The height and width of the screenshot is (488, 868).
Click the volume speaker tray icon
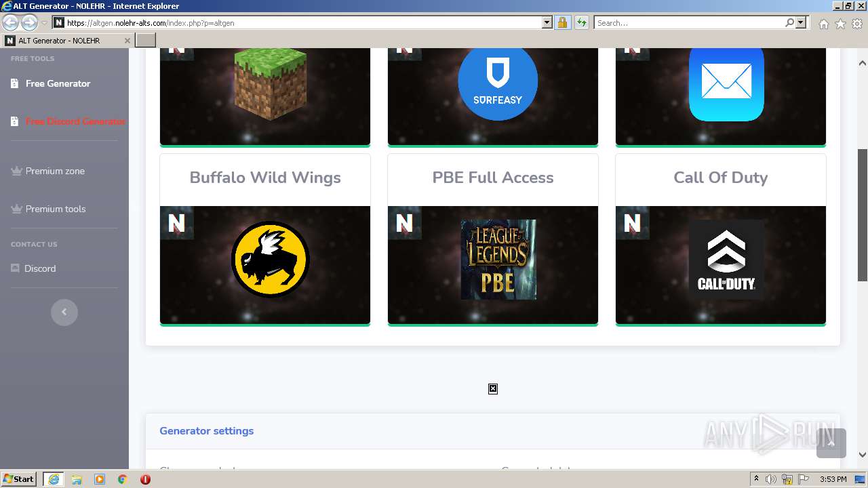coord(771,479)
